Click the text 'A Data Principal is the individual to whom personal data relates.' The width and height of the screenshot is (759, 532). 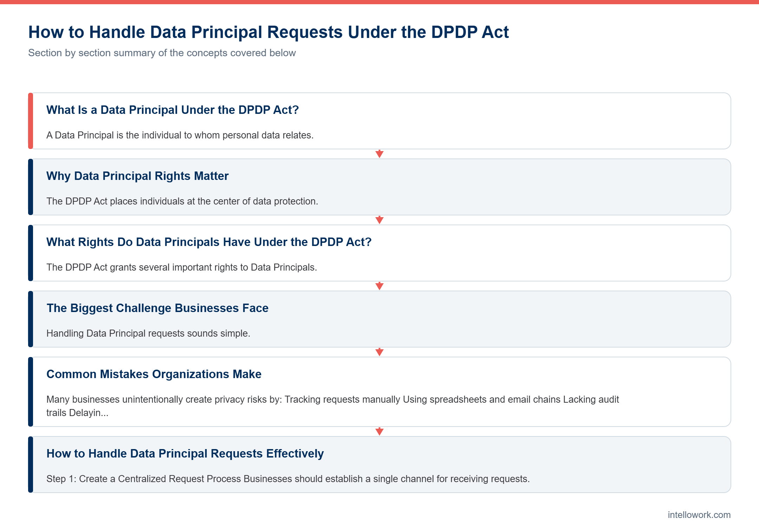pos(180,135)
